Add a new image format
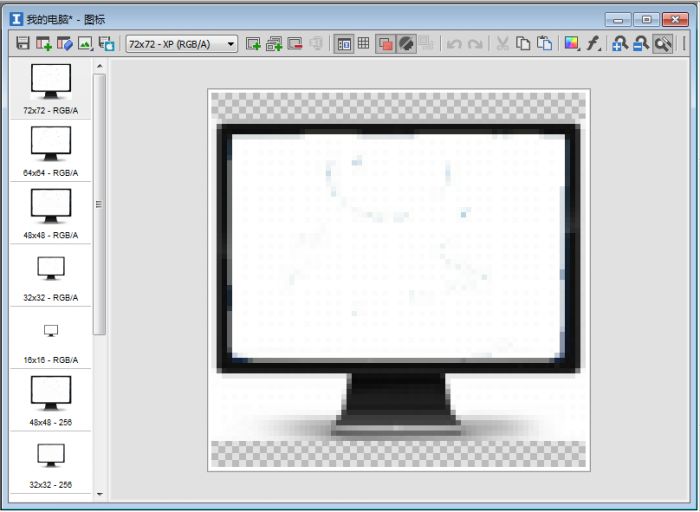Viewport: 700px width, 512px height. tap(253, 43)
